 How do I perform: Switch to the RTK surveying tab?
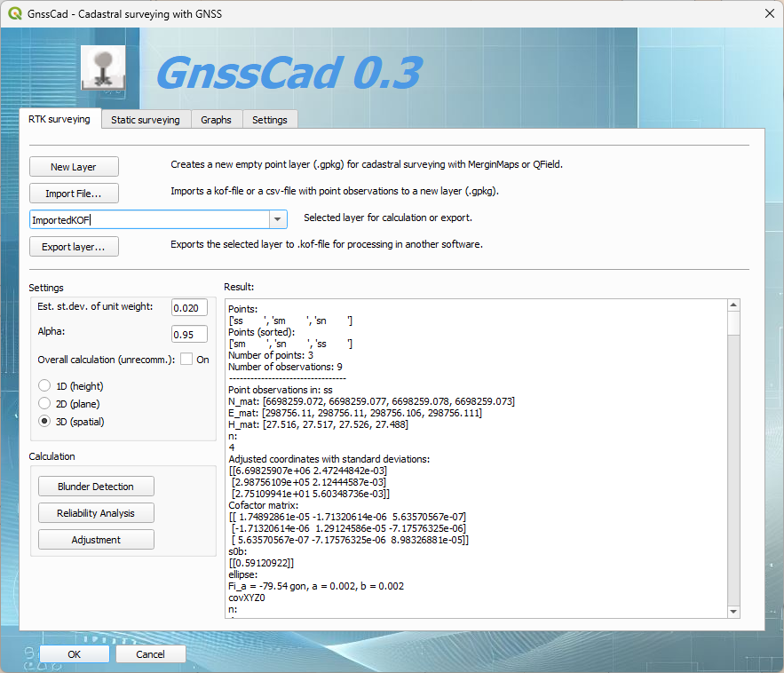59,119
